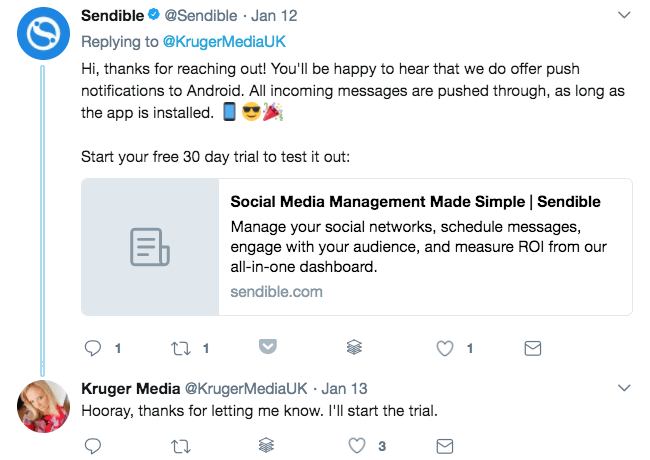Retweet the Sendible tweet
This screenshot has width=650, height=460.
click(181, 348)
